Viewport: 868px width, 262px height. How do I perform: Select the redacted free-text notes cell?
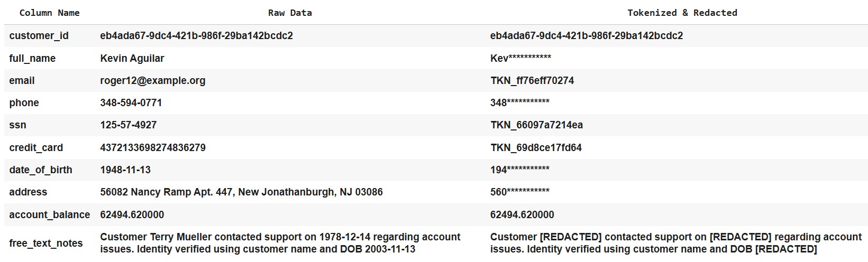(x=675, y=243)
